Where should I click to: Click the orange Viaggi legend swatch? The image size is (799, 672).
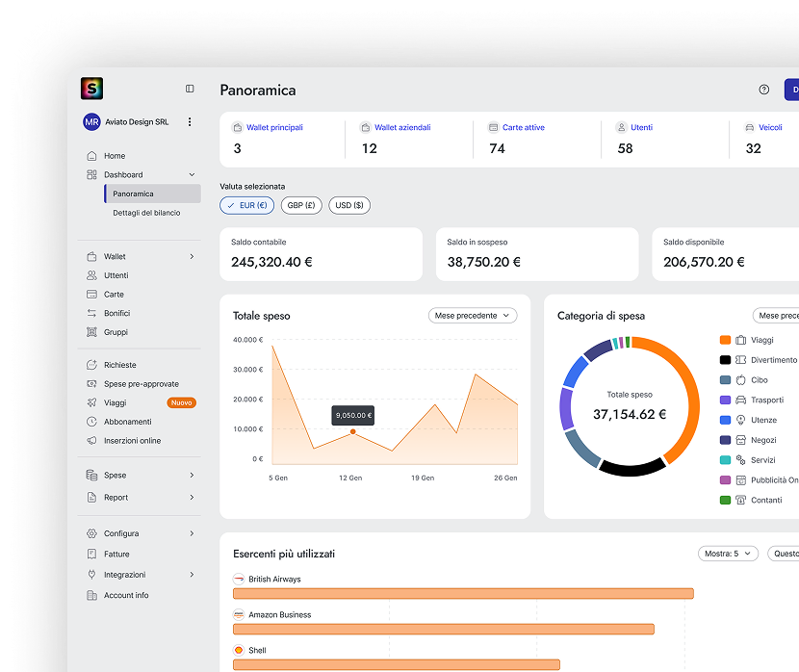click(x=725, y=340)
